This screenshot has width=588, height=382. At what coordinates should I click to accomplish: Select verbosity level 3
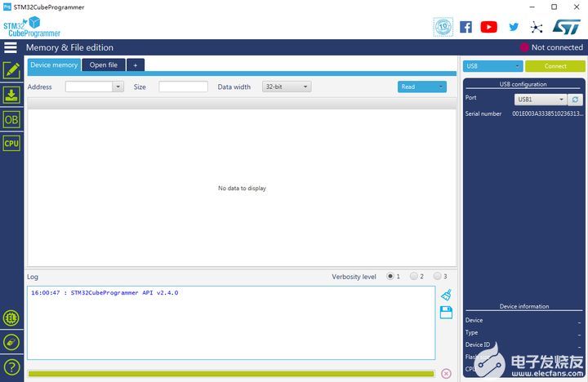pyautogui.click(x=437, y=276)
